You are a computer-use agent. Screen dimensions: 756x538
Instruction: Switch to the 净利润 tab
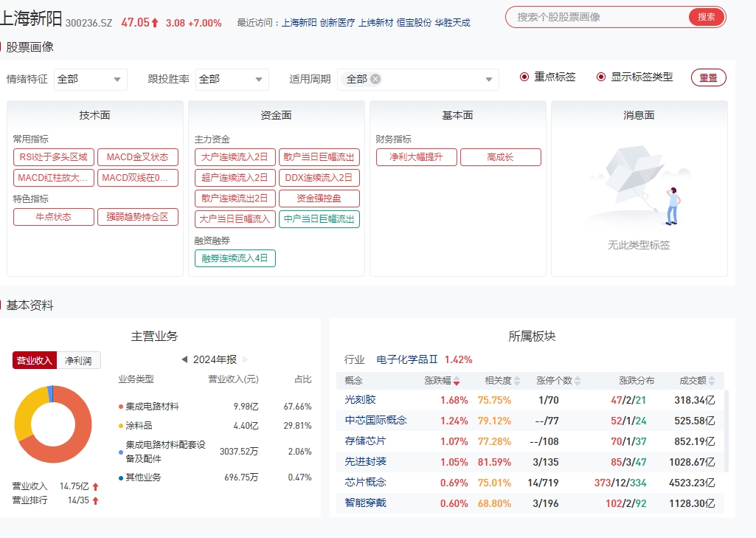click(x=79, y=360)
